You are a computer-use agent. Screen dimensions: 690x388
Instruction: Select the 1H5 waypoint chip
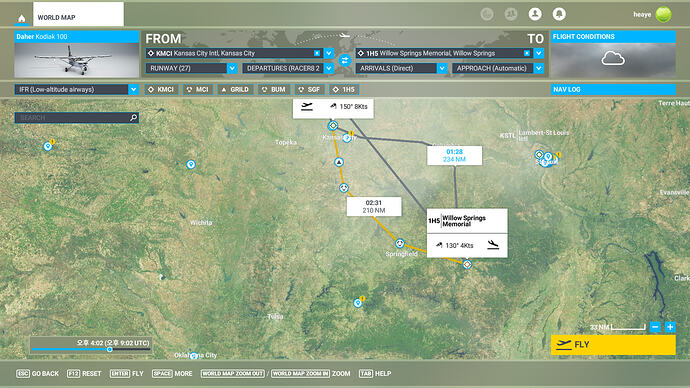344,89
